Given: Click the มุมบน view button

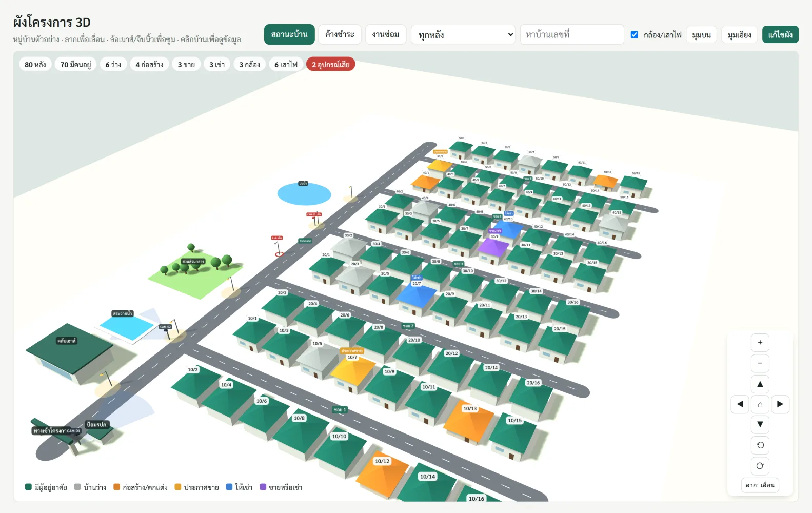Looking at the screenshot, I should 701,35.
